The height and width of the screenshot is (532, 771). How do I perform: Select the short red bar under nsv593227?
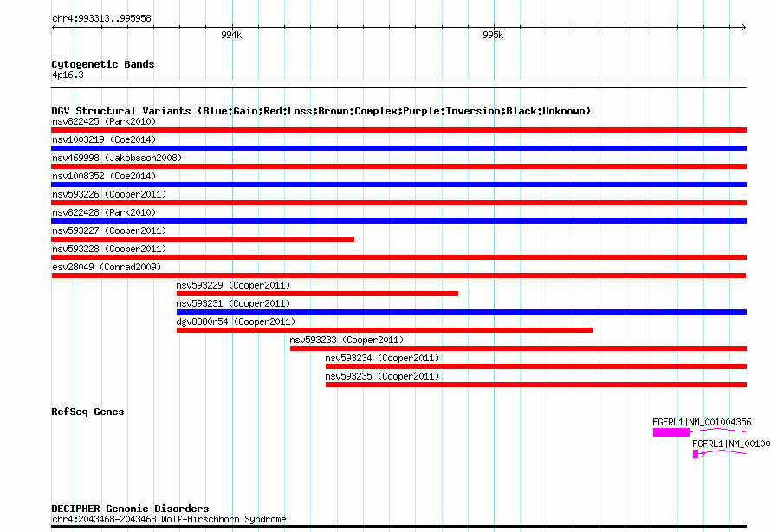(x=203, y=239)
